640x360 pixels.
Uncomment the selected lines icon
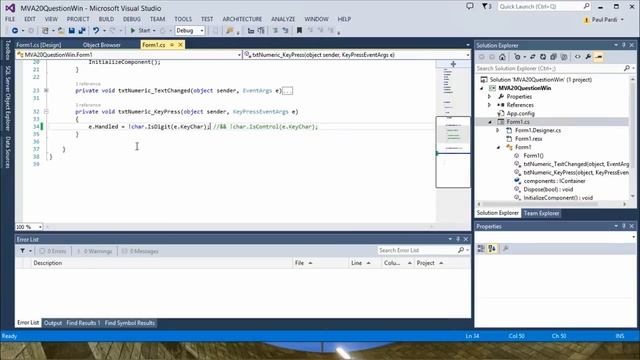[x=285, y=31]
